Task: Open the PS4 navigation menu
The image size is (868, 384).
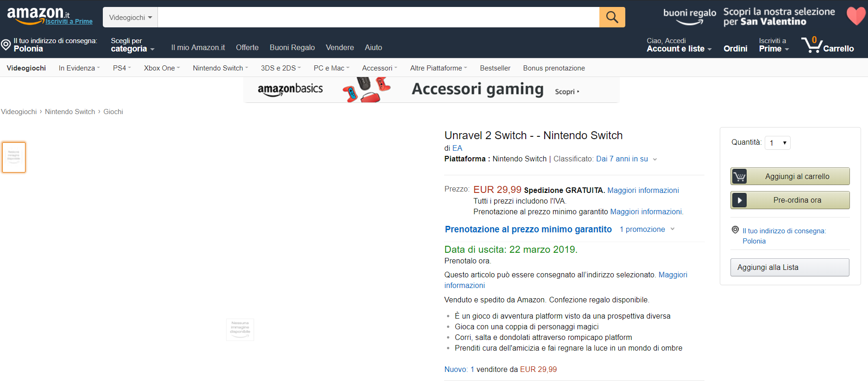Action: point(122,68)
